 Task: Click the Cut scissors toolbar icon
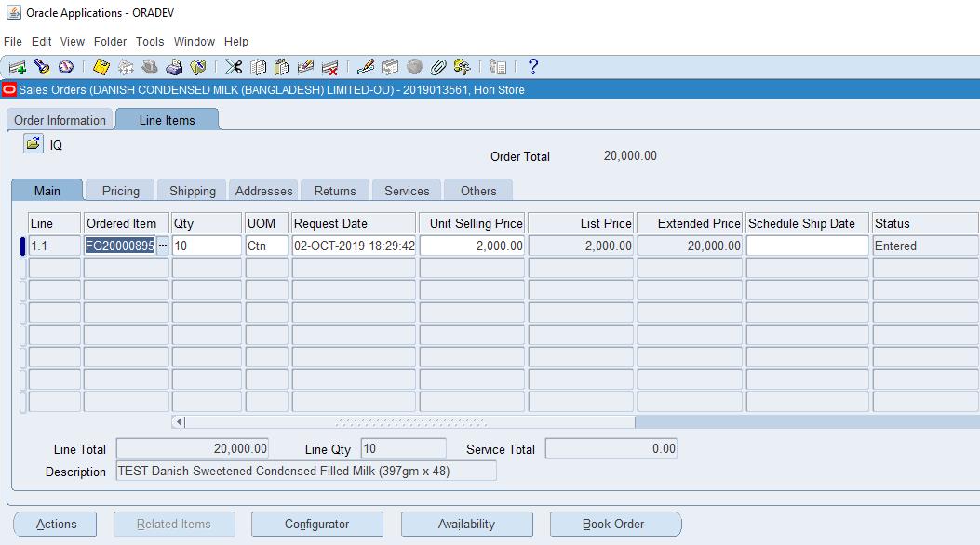234,67
